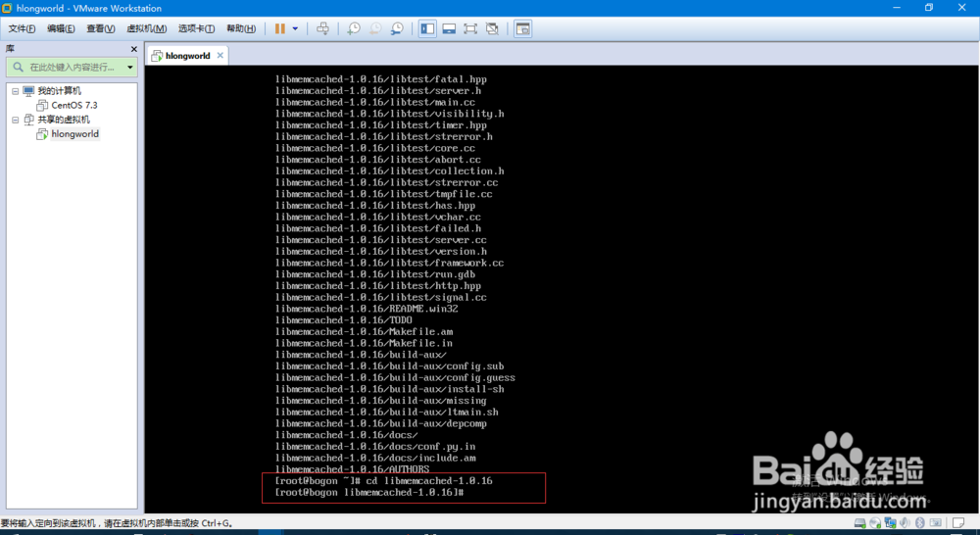Toggle the thumbnail bar view

click(449, 28)
